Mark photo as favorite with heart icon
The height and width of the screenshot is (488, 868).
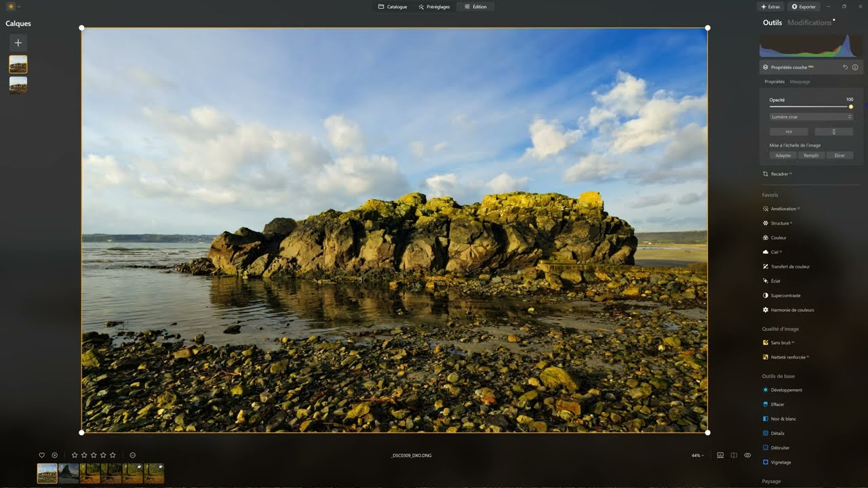(41, 455)
